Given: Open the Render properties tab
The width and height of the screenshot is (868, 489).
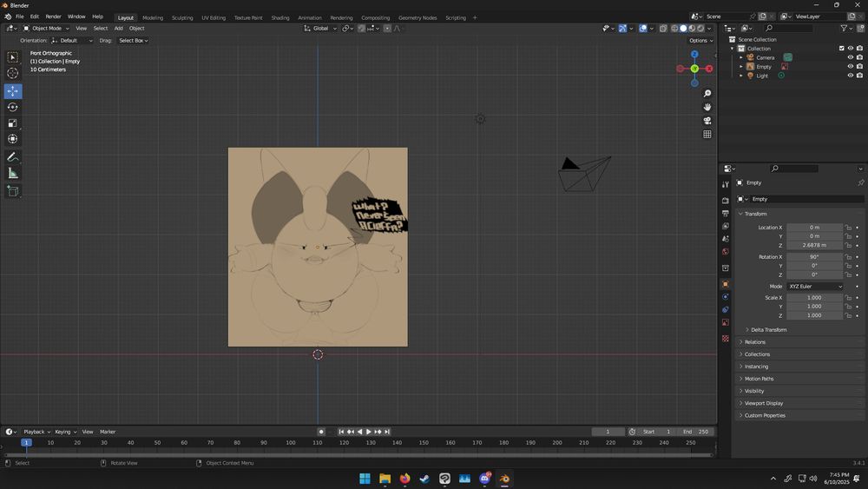Looking at the screenshot, I should [x=725, y=201].
